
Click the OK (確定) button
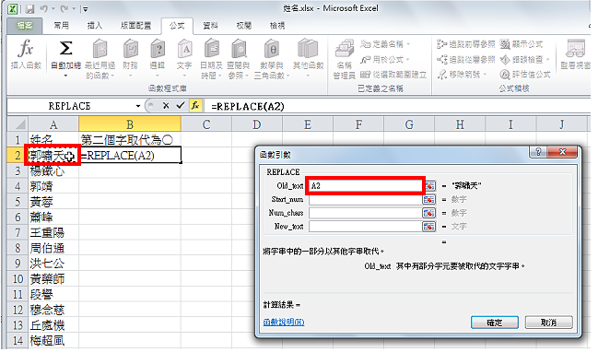tap(494, 323)
